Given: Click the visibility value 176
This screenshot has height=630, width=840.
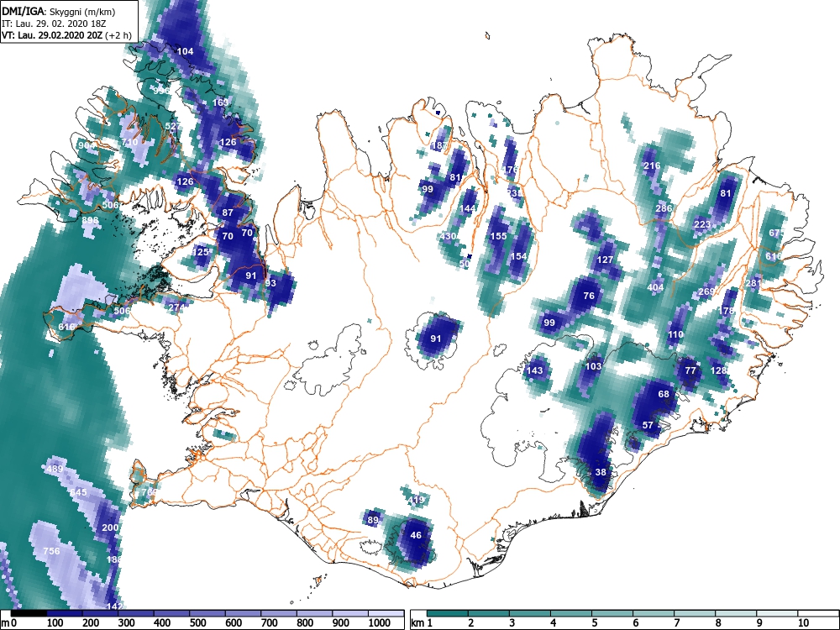Looking at the screenshot, I should pyautogui.click(x=511, y=170).
